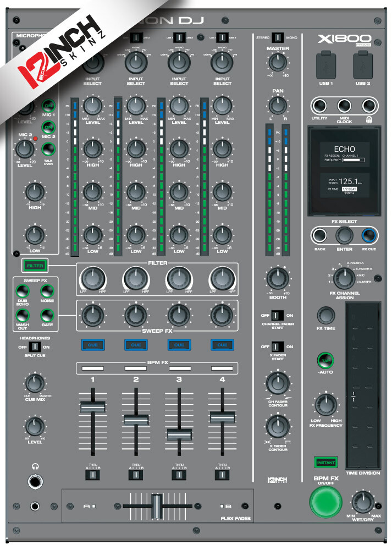
Task: Tap the TIME DIVISION touch strip
Action: click(363, 385)
